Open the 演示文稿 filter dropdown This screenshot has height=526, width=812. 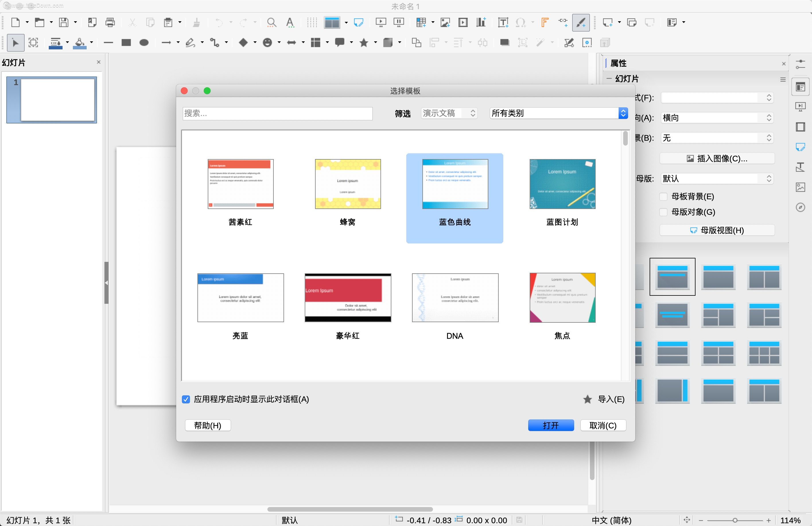pyautogui.click(x=449, y=113)
